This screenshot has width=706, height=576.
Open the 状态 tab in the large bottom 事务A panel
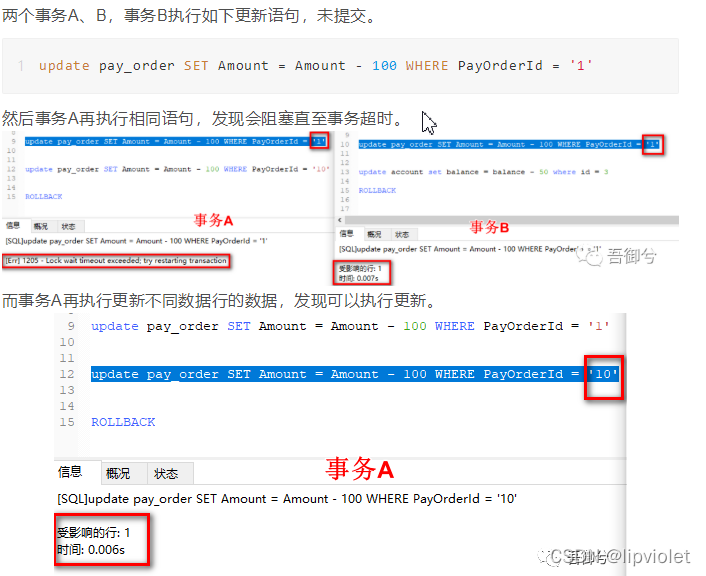coord(166,473)
